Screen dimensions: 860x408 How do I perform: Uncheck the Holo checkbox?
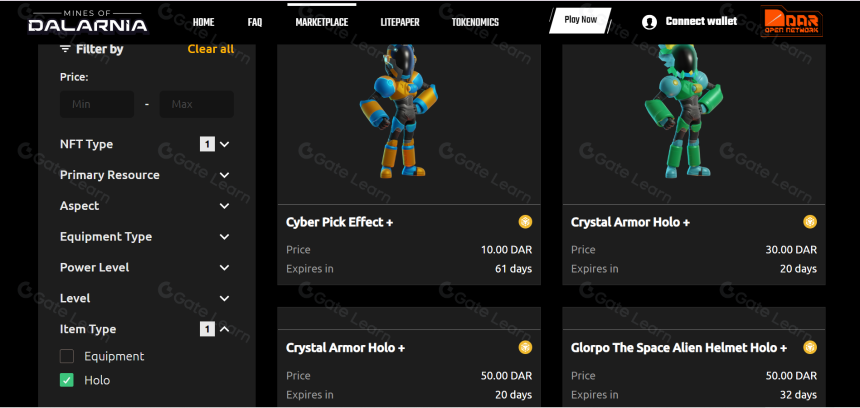tap(67, 380)
